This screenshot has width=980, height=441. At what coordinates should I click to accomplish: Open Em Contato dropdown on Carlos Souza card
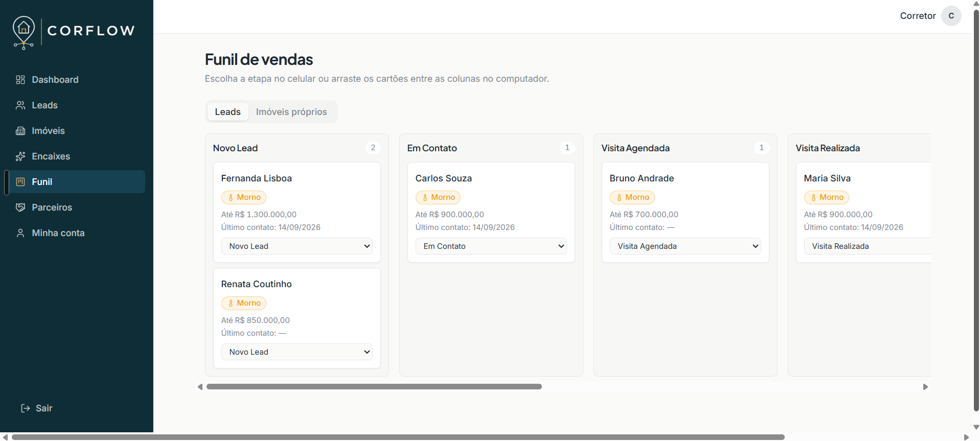coord(491,246)
